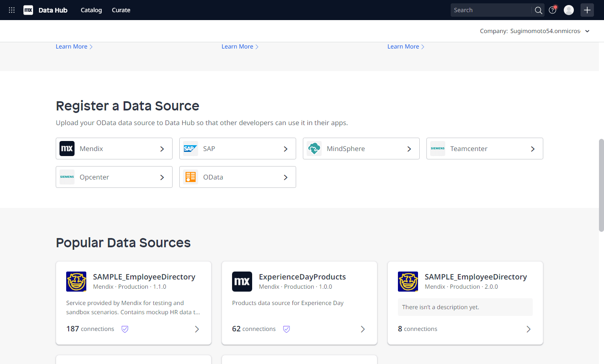Click the SAP logo icon
The height and width of the screenshot is (364, 604).
[190, 149]
